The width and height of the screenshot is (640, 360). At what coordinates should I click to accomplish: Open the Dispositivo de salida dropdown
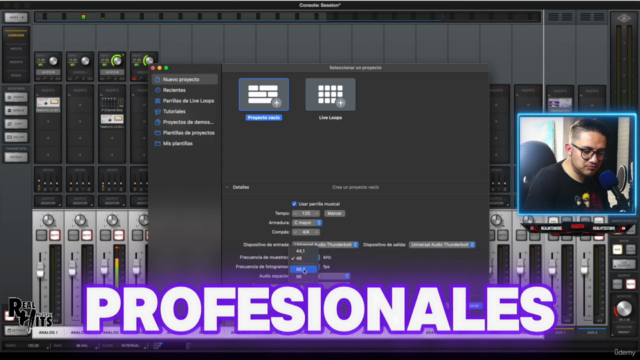coord(442,245)
